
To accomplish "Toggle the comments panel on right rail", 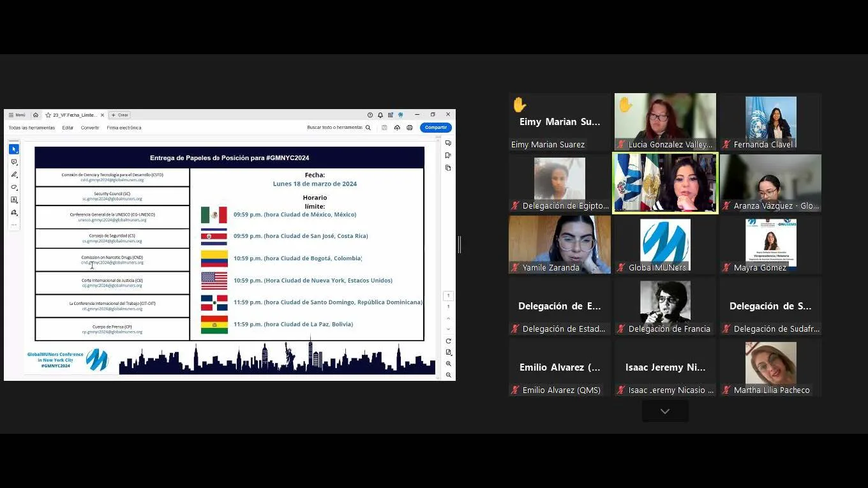I will point(448,143).
